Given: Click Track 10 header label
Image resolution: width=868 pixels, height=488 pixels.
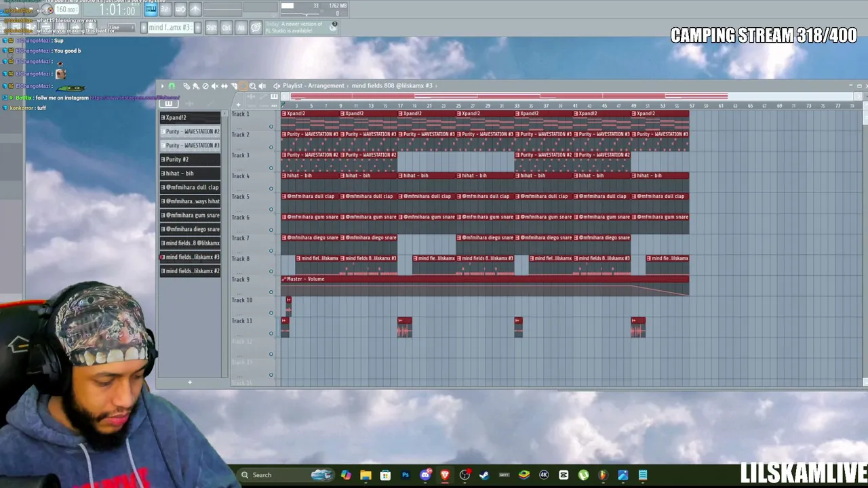Looking at the screenshot, I should 242,300.
